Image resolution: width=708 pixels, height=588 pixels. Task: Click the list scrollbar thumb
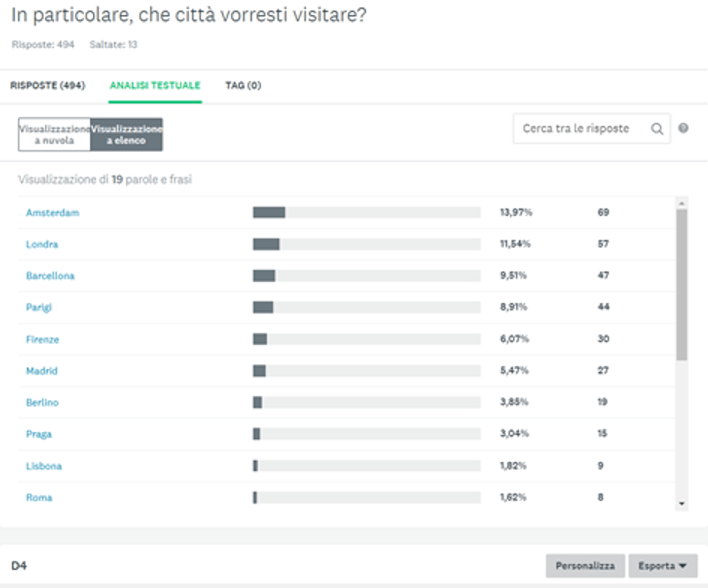[x=682, y=283]
